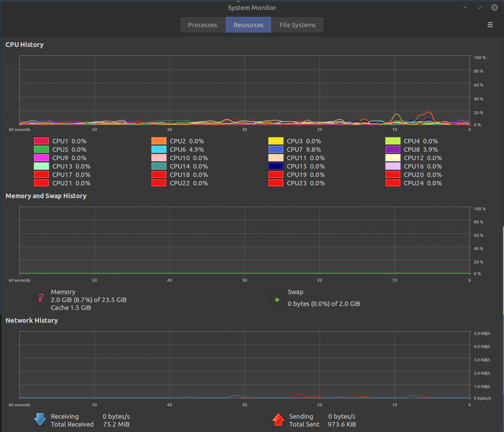
Task: Click the green Swap indicator icon
Action: (277, 300)
